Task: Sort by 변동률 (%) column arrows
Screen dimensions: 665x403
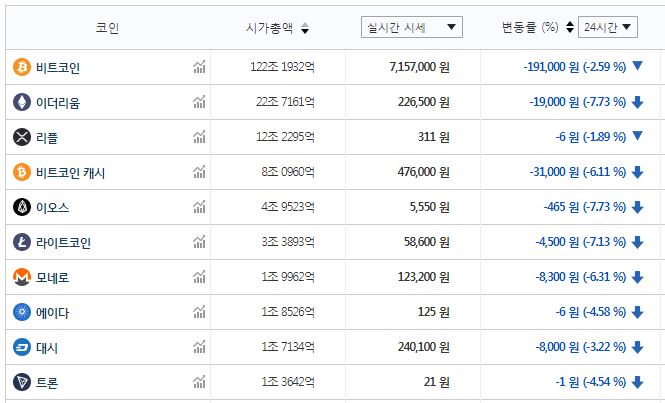Action: (x=569, y=28)
